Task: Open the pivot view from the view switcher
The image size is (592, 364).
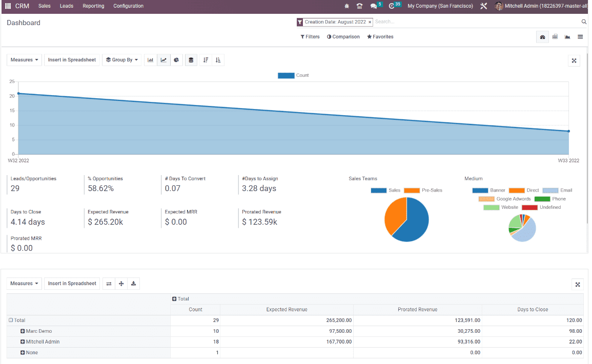Action: (x=555, y=36)
